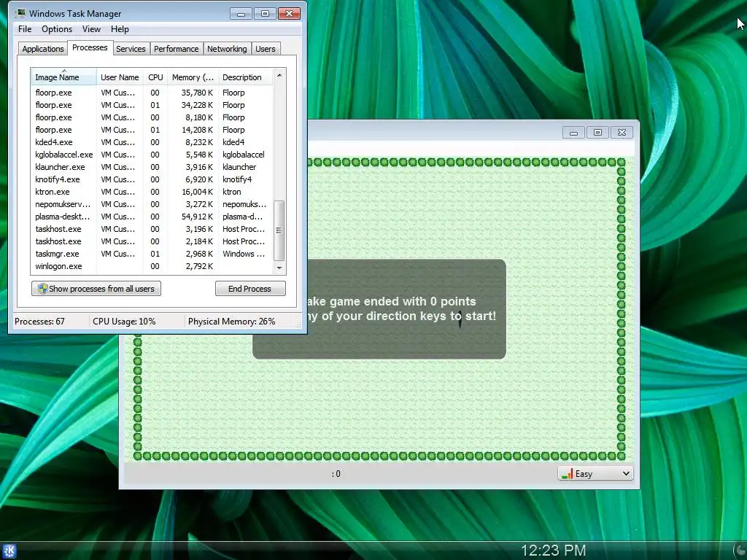The height and width of the screenshot is (560, 747).
Task: Select the kded4.exe process row
Action: point(152,142)
